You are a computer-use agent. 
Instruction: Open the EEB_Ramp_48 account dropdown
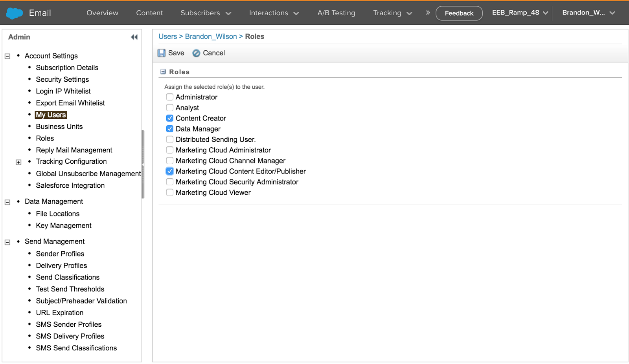tap(520, 13)
